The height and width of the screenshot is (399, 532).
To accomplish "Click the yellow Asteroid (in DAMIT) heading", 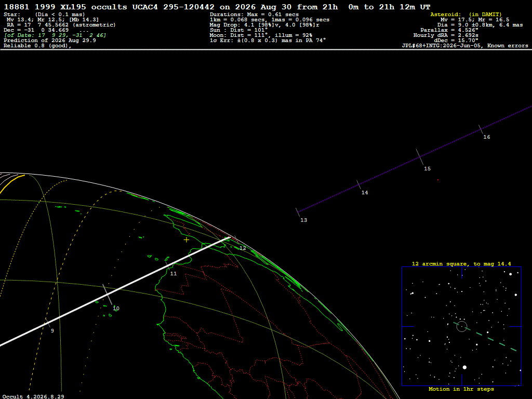I will tap(466, 14).
